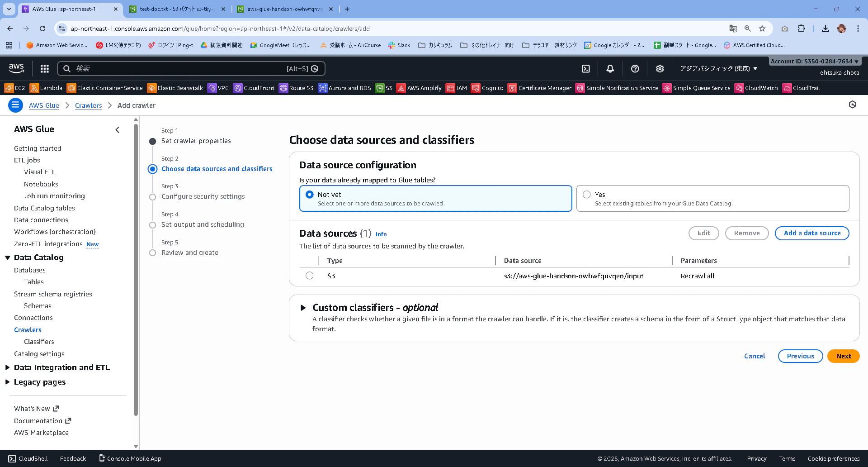Viewport: 868px width, 467px height.
Task: Go to Step 1 Set crawler properties
Action: point(196,141)
